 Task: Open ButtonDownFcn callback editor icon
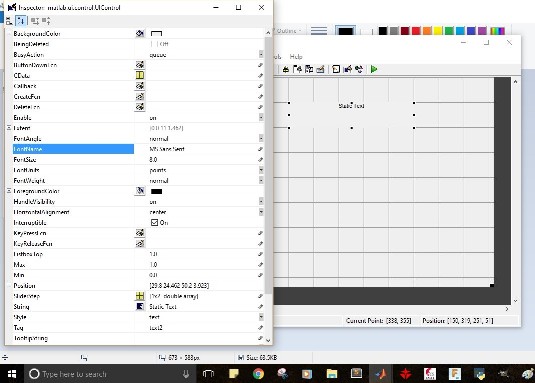click(140, 65)
